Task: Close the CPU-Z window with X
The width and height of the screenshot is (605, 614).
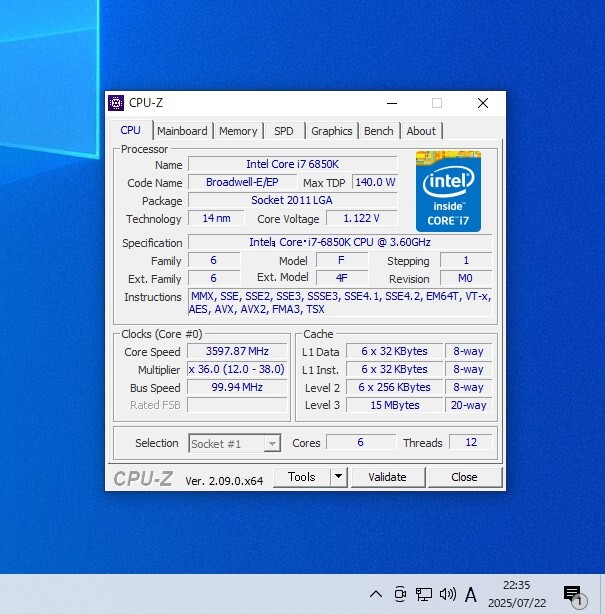Action: [x=483, y=103]
